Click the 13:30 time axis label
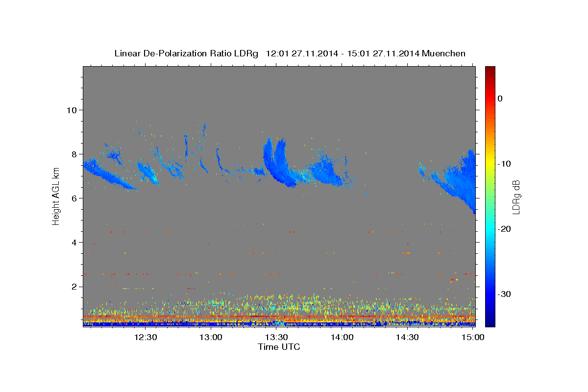The width and height of the screenshot is (588, 392). tap(276, 337)
